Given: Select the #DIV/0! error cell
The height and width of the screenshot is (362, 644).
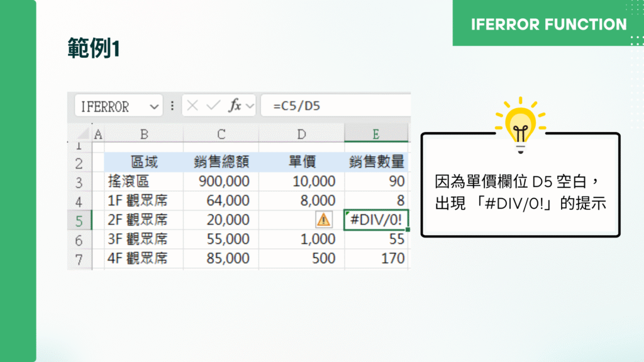Looking at the screenshot, I should [x=376, y=220].
